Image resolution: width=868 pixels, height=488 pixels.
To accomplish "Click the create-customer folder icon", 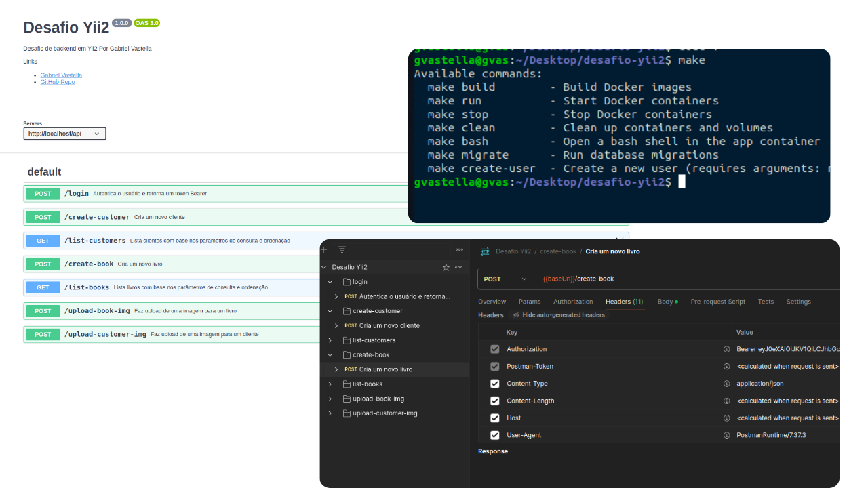I will [347, 311].
